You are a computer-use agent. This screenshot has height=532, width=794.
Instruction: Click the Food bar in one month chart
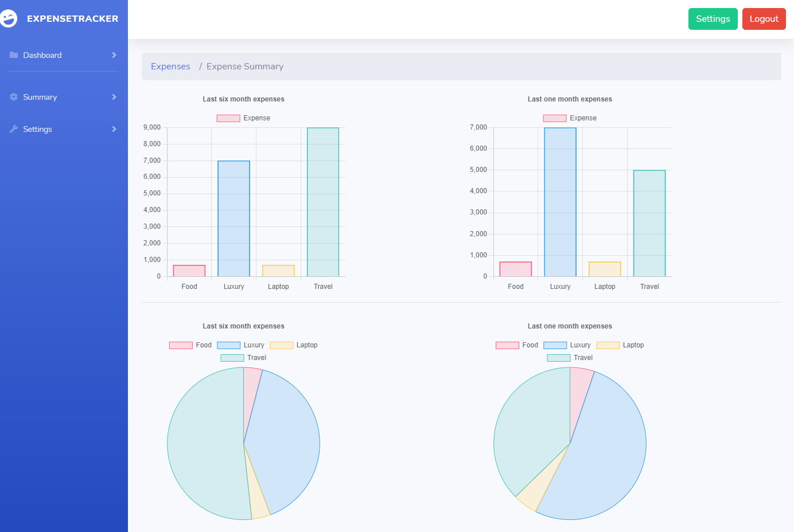tap(516, 269)
